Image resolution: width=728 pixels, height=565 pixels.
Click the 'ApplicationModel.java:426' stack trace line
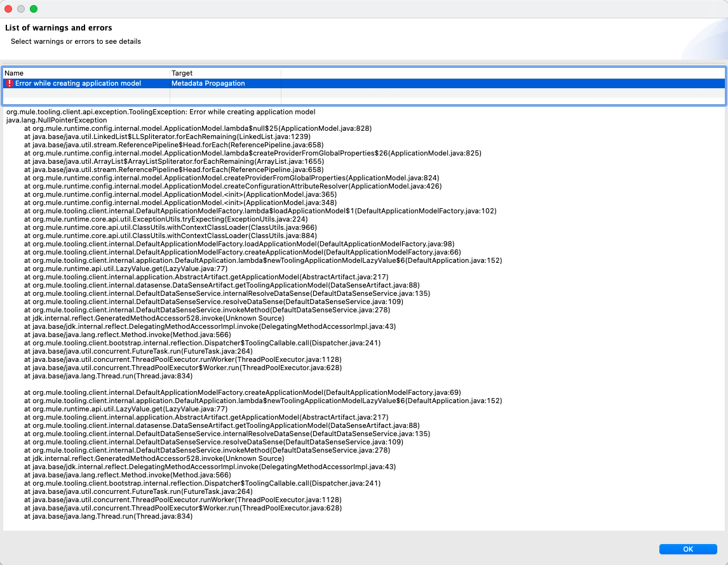point(233,187)
